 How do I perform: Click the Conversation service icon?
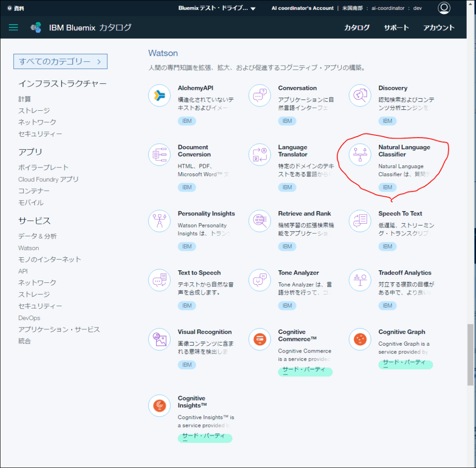tap(259, 95)
